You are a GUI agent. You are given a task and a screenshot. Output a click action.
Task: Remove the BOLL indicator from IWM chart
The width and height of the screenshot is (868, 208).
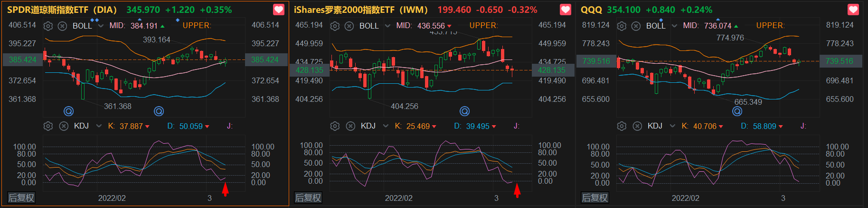(x=349, y=26)
